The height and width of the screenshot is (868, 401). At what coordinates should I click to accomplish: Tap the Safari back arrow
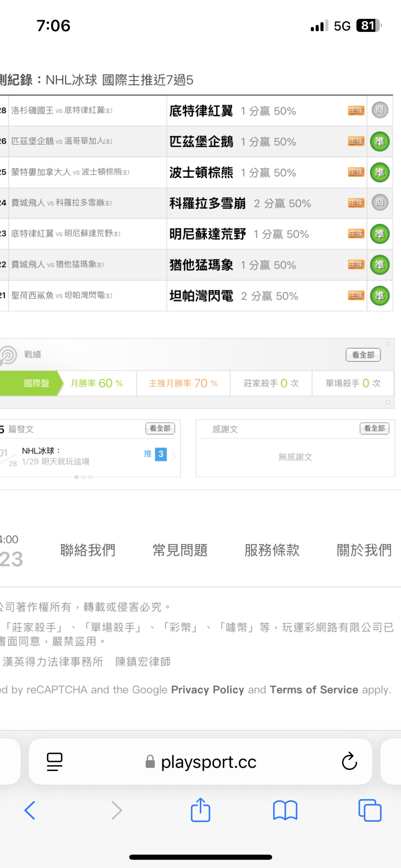tap(30, 810)
